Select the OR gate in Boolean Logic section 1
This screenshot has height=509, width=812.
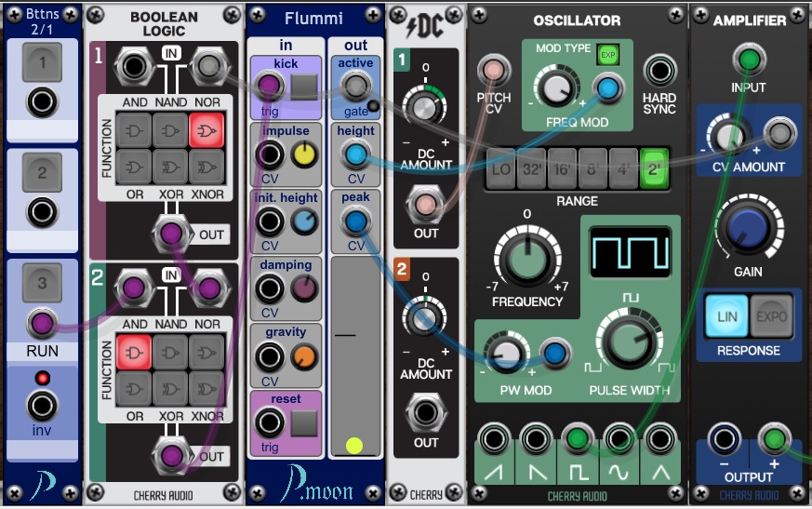(x=133, y=167)
